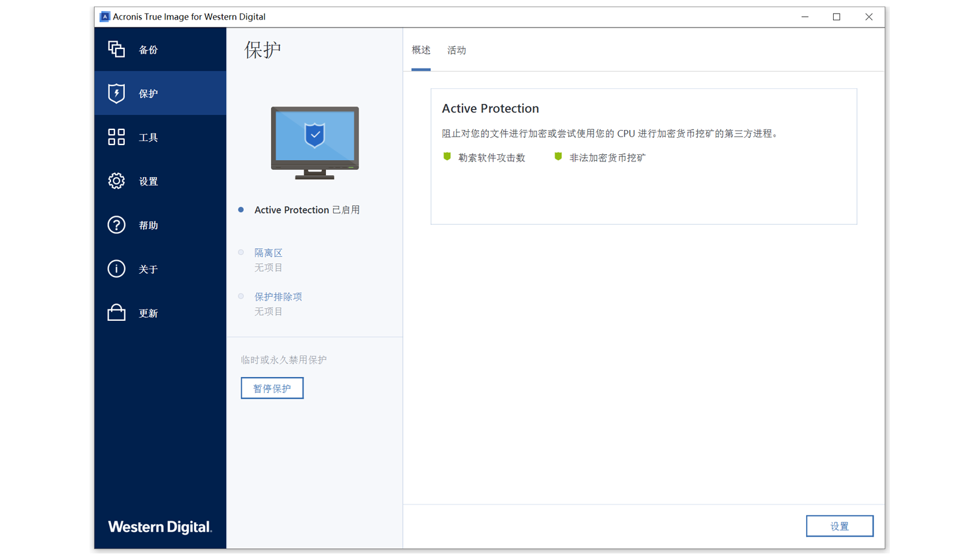Image resolution: width=980 pixels, height=560 pixels.
Task: Click the Update (更新) shopping bag icon
Action: (x=116, y=312)
